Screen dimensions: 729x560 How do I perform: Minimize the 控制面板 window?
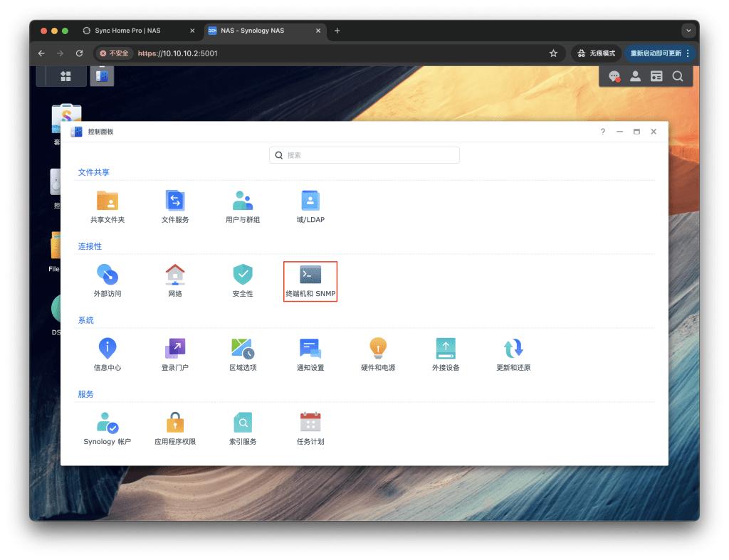[619, 132]
